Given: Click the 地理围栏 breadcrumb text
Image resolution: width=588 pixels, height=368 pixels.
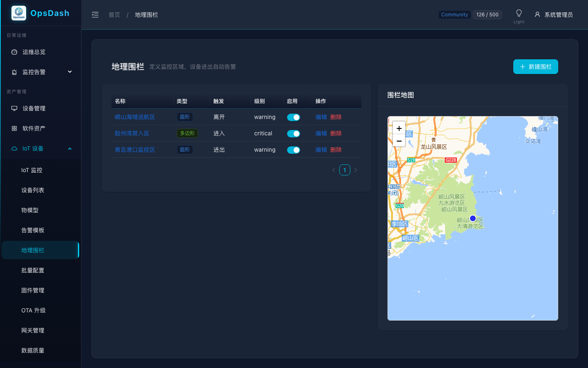Looking at the screenshot, I should pyautogui.click(x=147, y=15).
